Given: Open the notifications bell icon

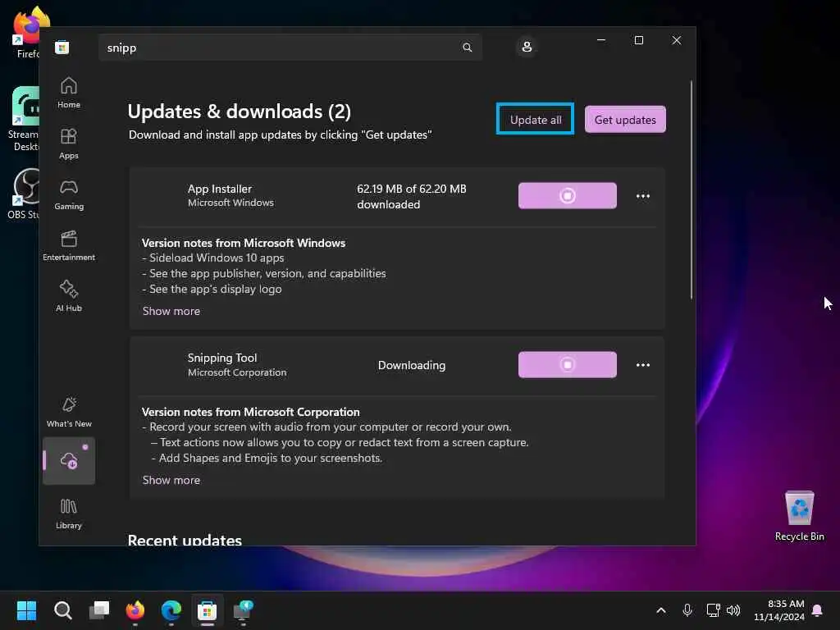Looking at the screenshot, I should click(818, 610).
